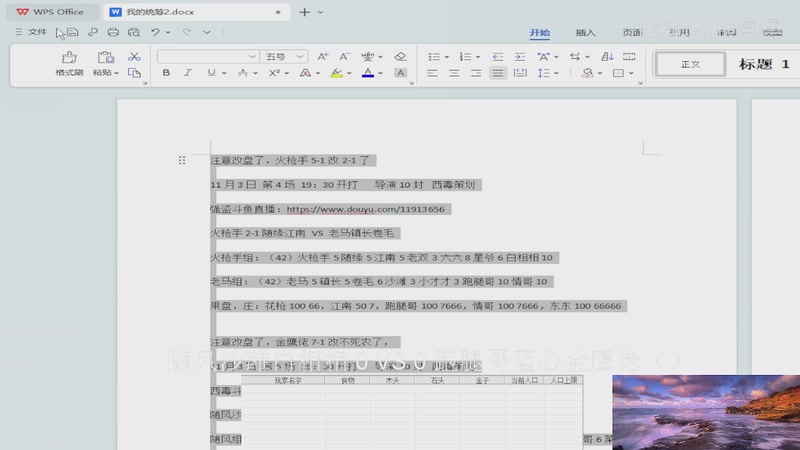Click the Cut scissors icon
The height and width of the screenshot is (450, 800).
click(134, 57)
